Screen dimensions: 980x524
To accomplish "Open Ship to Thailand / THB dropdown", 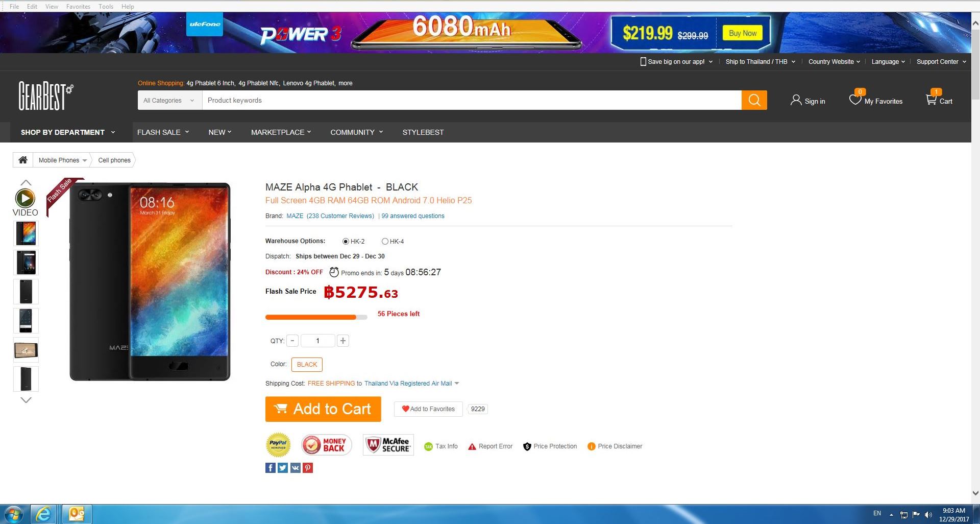I will (x=761, y=62).
